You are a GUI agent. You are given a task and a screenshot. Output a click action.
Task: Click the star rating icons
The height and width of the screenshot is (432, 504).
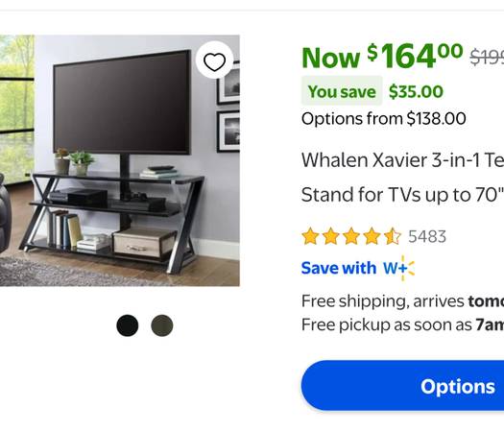click(351, 236)
